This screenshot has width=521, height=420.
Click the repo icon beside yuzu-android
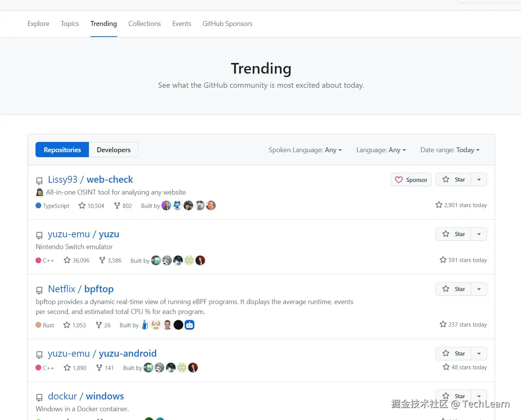[39, 354]
